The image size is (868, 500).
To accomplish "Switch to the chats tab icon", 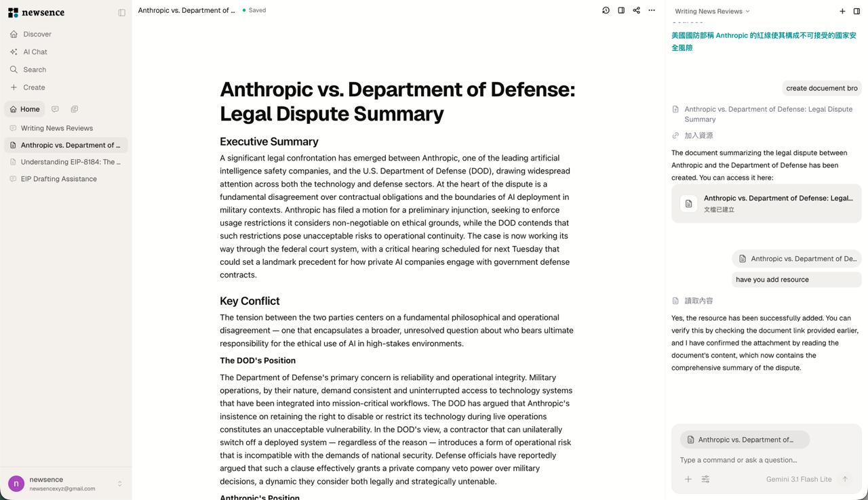I will (55, 109).
